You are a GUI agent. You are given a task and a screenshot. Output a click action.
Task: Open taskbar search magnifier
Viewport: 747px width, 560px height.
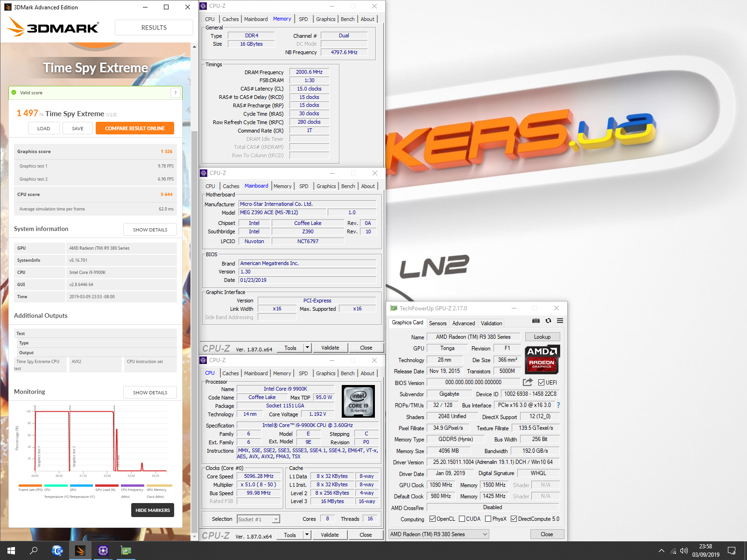[x=34, y=551]
